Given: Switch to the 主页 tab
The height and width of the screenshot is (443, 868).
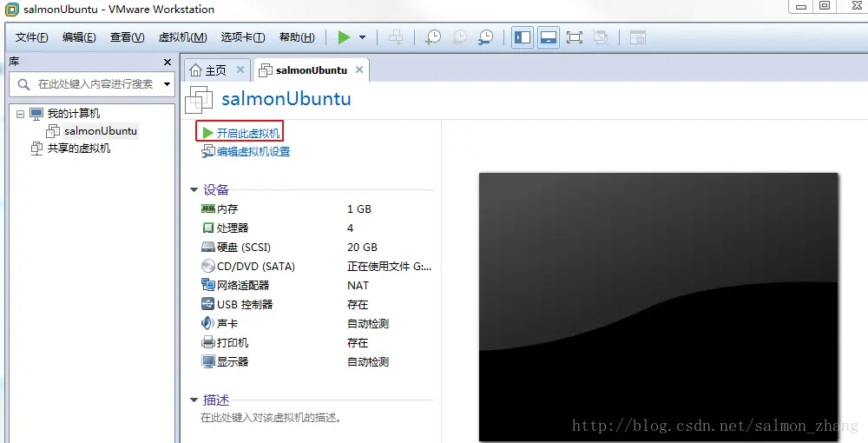Looking at the screenshot, I should 216,70.
